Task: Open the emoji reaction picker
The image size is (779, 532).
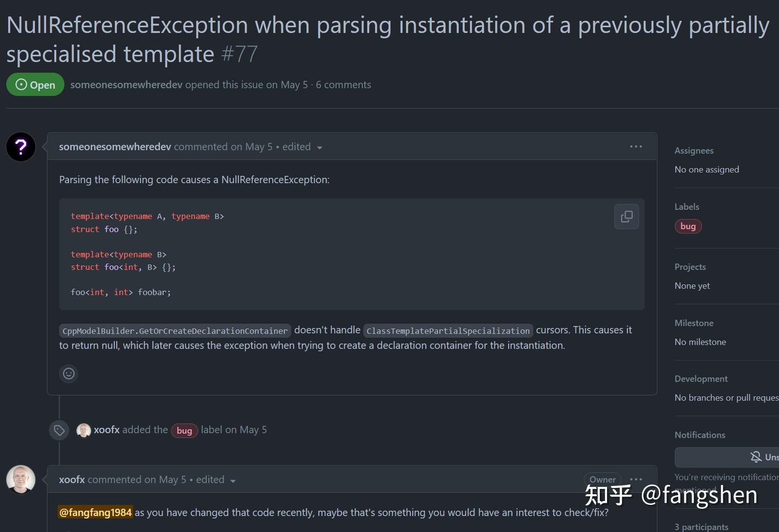Action: pos(68,374)
